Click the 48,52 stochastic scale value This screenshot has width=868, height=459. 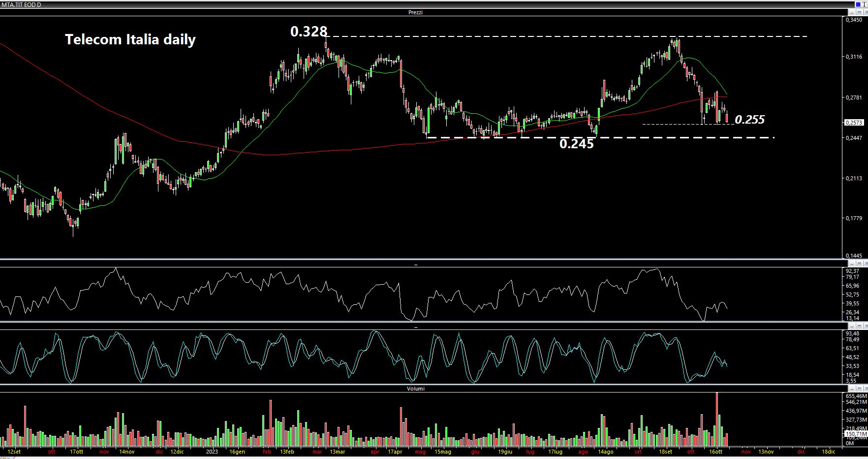852,357
